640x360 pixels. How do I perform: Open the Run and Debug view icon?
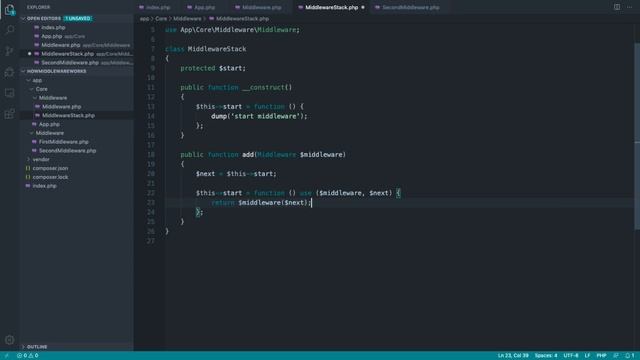coord(10,72)
